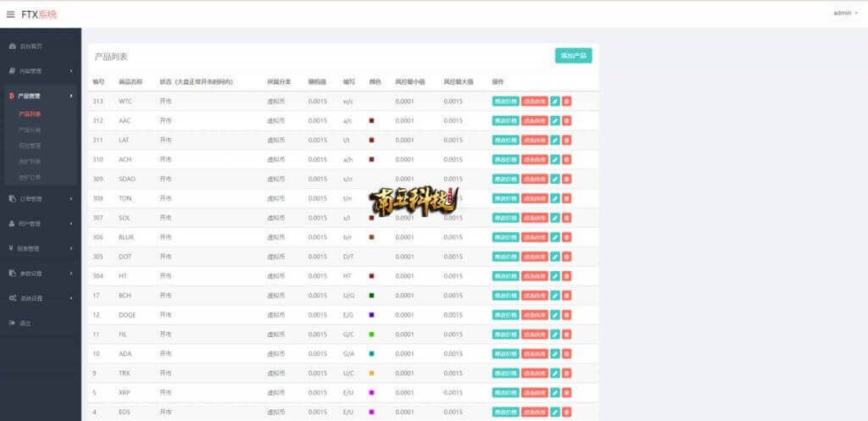Toggle the hamburger sidebar menu icon

10,14
